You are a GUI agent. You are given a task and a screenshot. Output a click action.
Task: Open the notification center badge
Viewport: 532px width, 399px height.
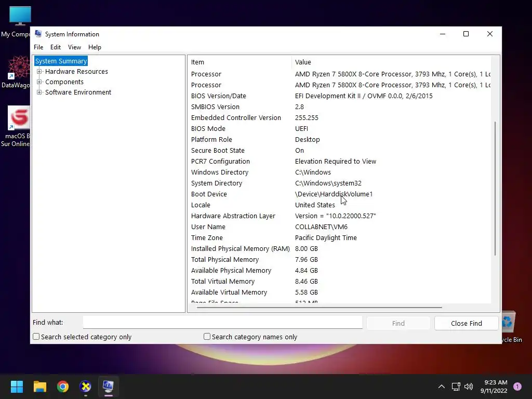tap(517, 387)
